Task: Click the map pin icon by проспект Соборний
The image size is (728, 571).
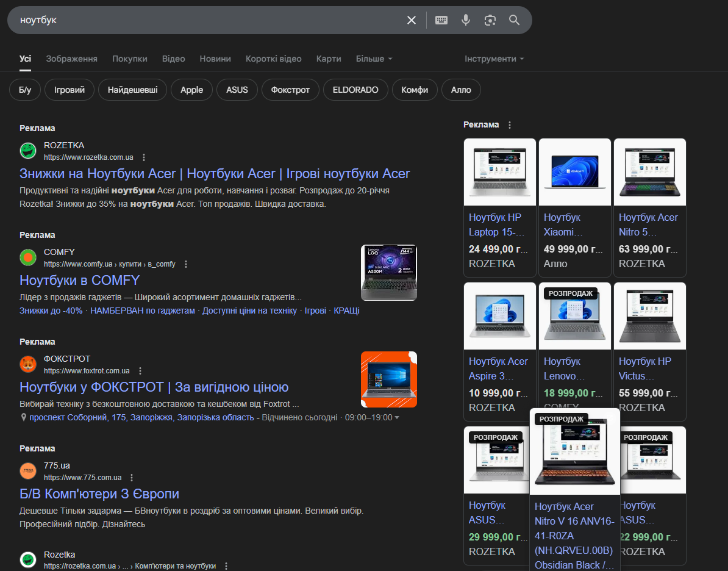Action: tap(24, 417)
